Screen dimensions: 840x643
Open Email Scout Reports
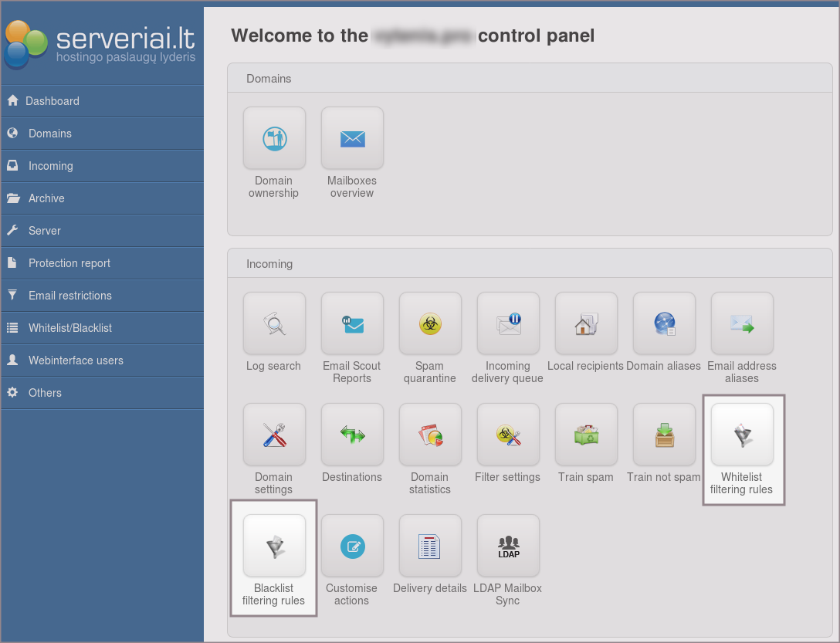pos(352,323)
